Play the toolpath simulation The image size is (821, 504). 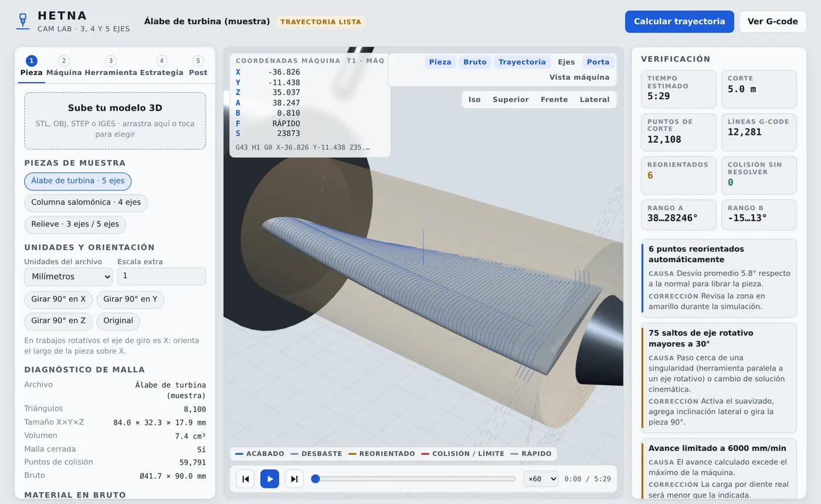(270, 479)
